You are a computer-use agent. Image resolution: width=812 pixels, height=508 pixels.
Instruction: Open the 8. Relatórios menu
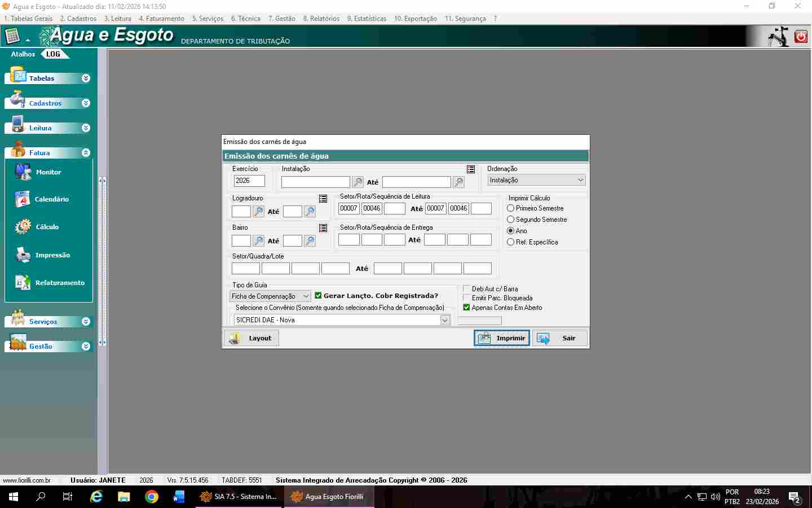[321, 19]
